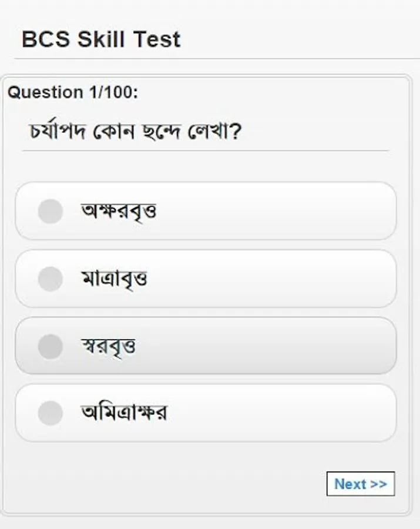Mark the অমিত্রাক্ষর radio circle
420x529 pixels.
click(51, 413)
